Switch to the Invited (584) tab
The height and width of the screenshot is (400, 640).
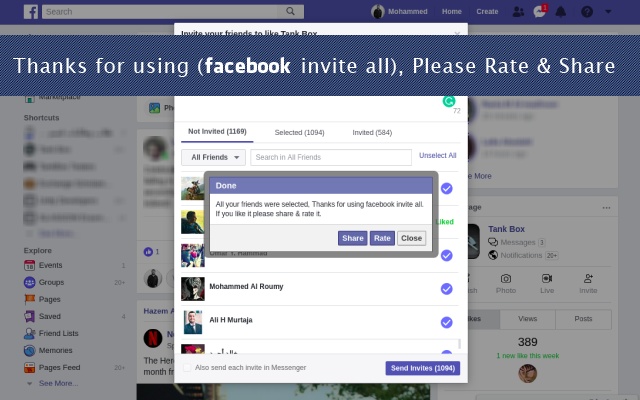point(372,133)
